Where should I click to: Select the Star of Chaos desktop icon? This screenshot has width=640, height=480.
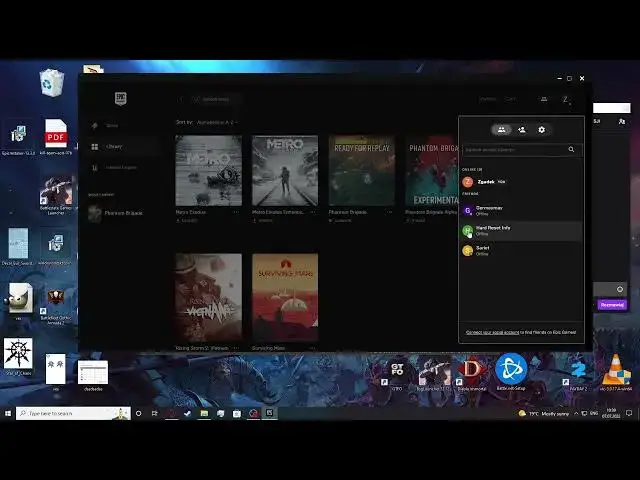tap(18, 356)
